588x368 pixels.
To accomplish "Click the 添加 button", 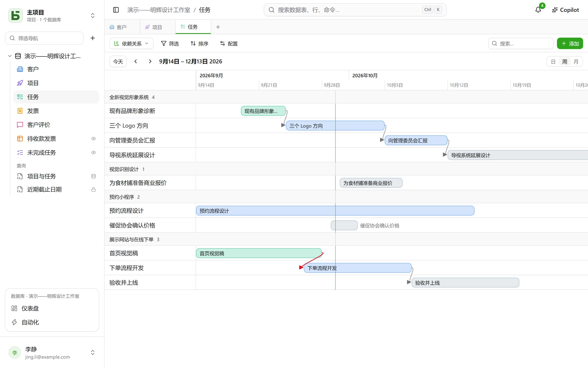I will point(570,43).
